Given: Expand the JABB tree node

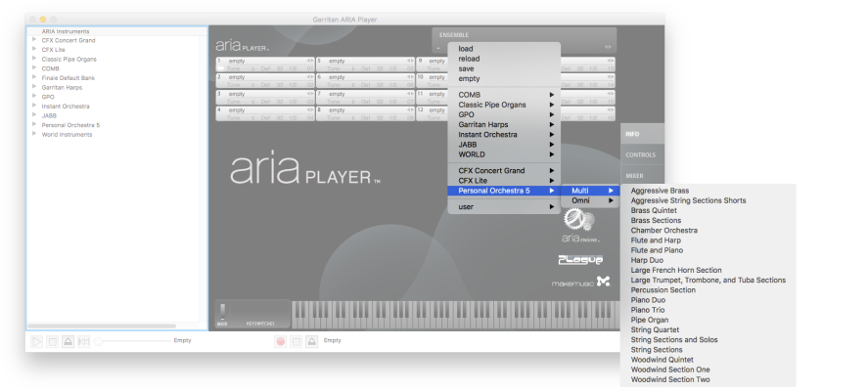Looking at the screenshot, I should click(x=34, y=115).
